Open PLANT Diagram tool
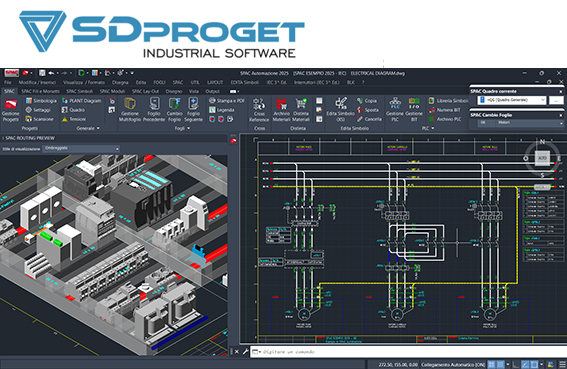 point(81,101)
